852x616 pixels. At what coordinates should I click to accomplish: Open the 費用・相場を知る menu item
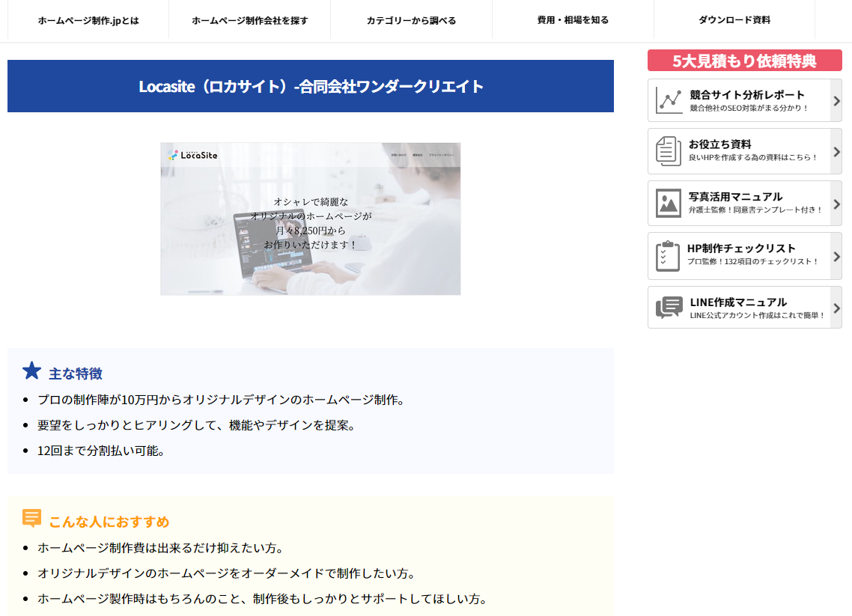573,20
